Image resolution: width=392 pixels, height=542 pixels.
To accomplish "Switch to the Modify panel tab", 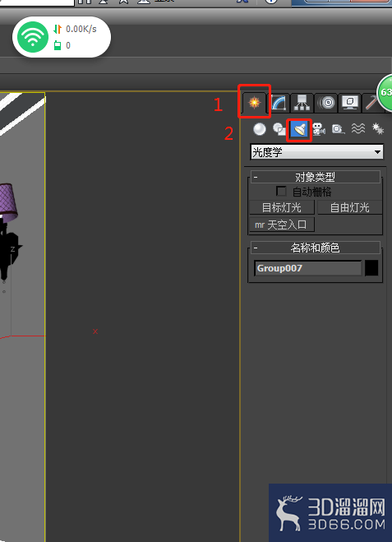I will pyautogui.click(x=279, y=103).
